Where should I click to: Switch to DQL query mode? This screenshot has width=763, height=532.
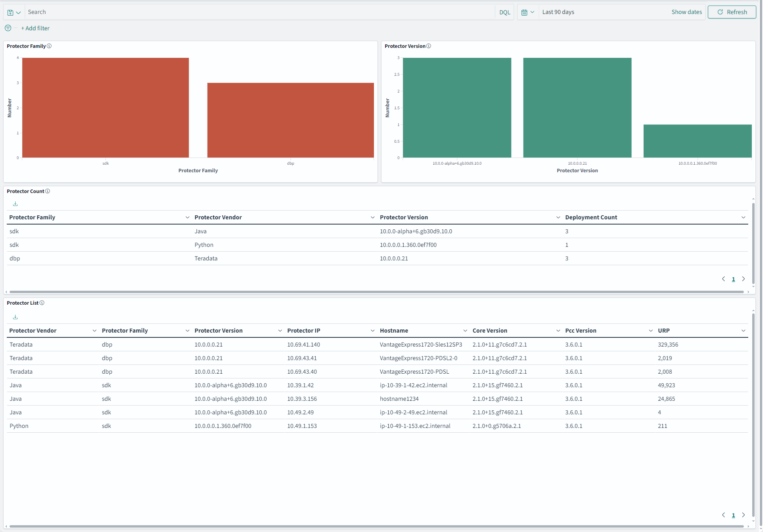[504, 12]
